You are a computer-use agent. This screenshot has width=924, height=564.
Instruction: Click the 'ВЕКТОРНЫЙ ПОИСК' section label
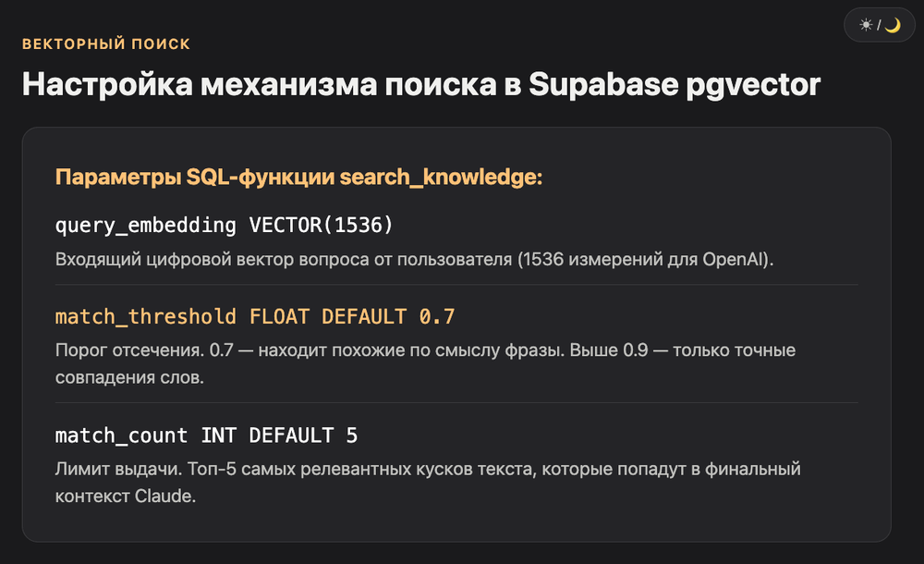(x=106, y=43)
